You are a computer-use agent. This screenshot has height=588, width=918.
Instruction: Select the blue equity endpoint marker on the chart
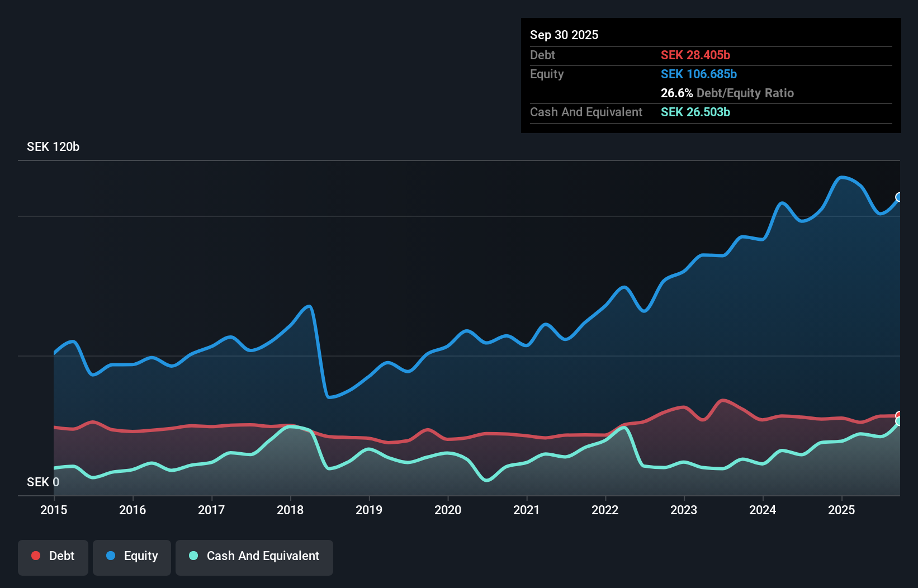[x=899, y=197]
